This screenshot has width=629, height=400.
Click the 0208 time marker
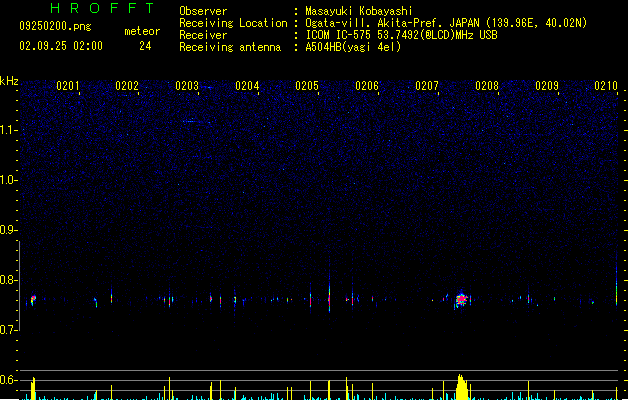click(487, 86)
